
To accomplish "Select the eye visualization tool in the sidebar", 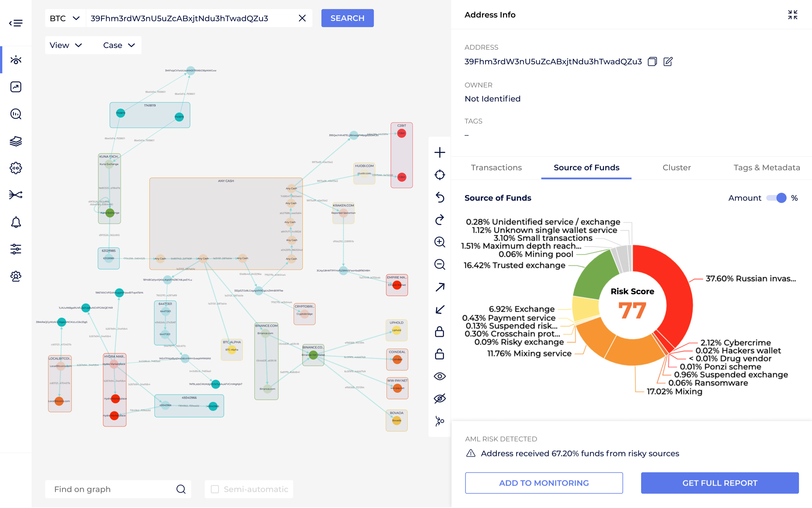I will (x=16, y=60).
